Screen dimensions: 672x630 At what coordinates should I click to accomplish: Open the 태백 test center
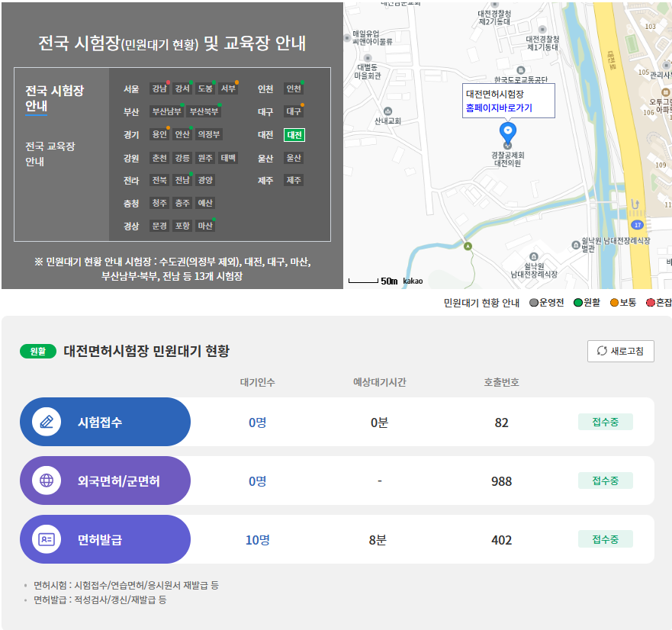(228, 158)
